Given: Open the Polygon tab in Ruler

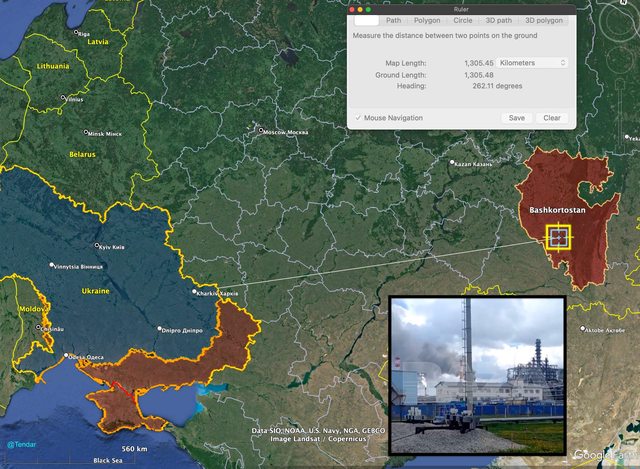Looking at the screenshot, I should [x=427, y=20].
